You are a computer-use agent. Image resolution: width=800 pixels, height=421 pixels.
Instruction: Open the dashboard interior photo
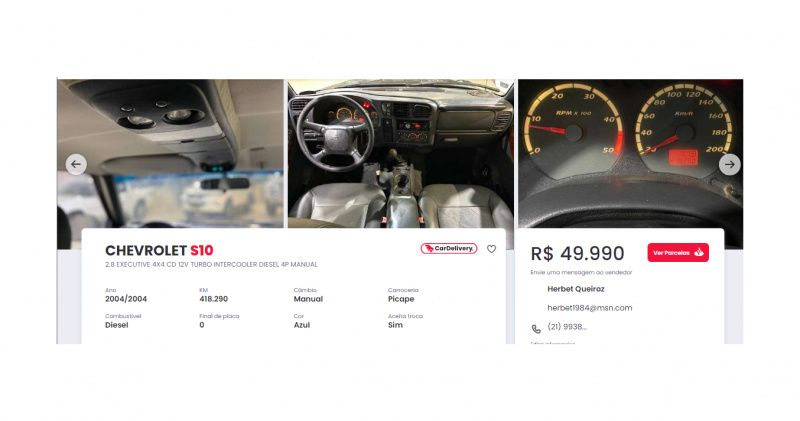point(401,153)
